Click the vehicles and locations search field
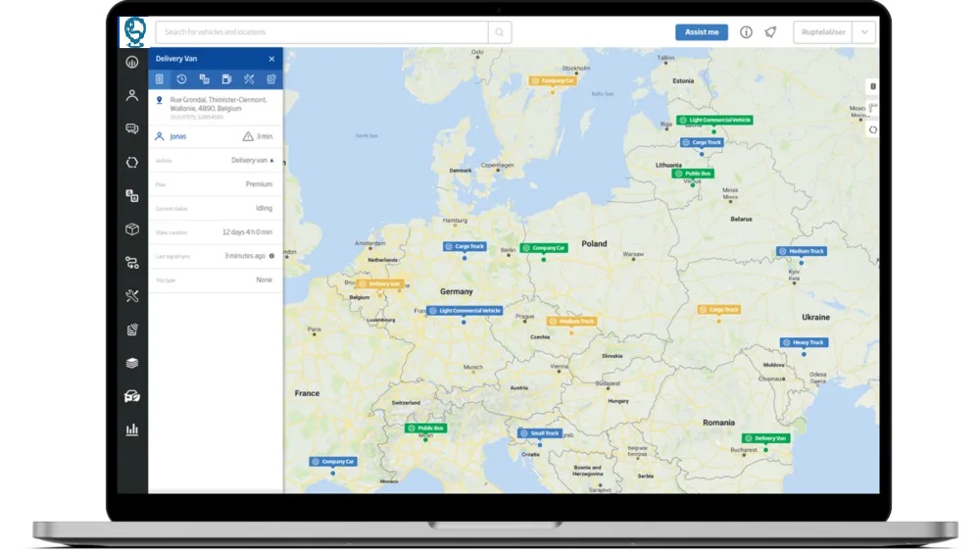Viewport: 980px width, 556px height. pos(320,32)
